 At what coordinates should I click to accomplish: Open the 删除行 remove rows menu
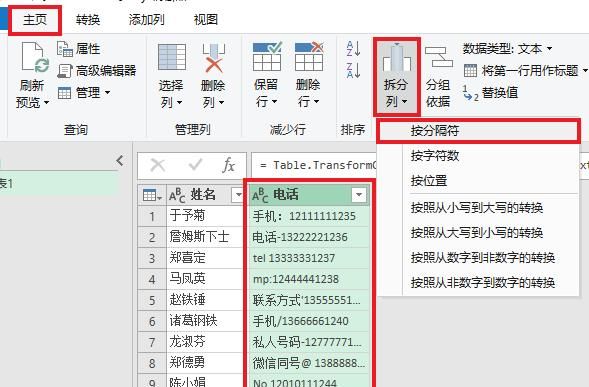tap(308, 76)
